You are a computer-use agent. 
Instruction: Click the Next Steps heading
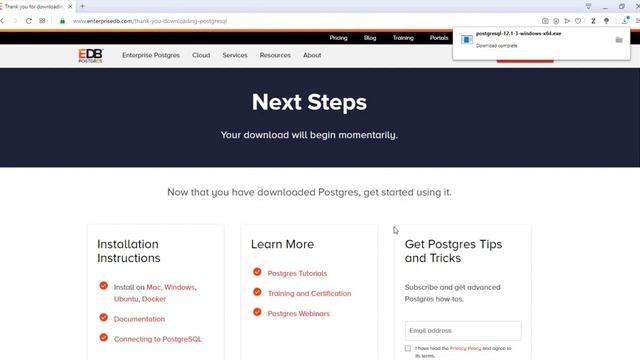coord(309,102)
